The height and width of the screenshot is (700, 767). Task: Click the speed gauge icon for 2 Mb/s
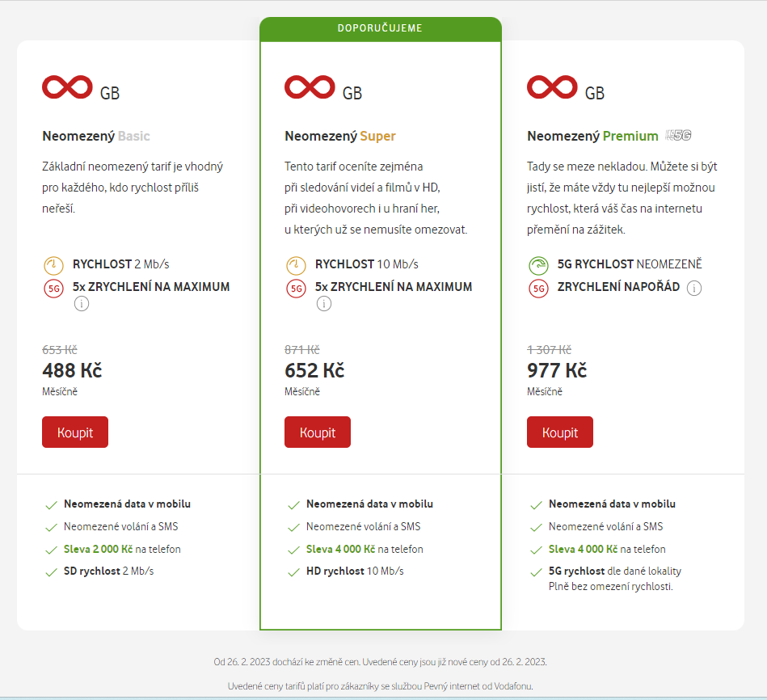(53, 264)
